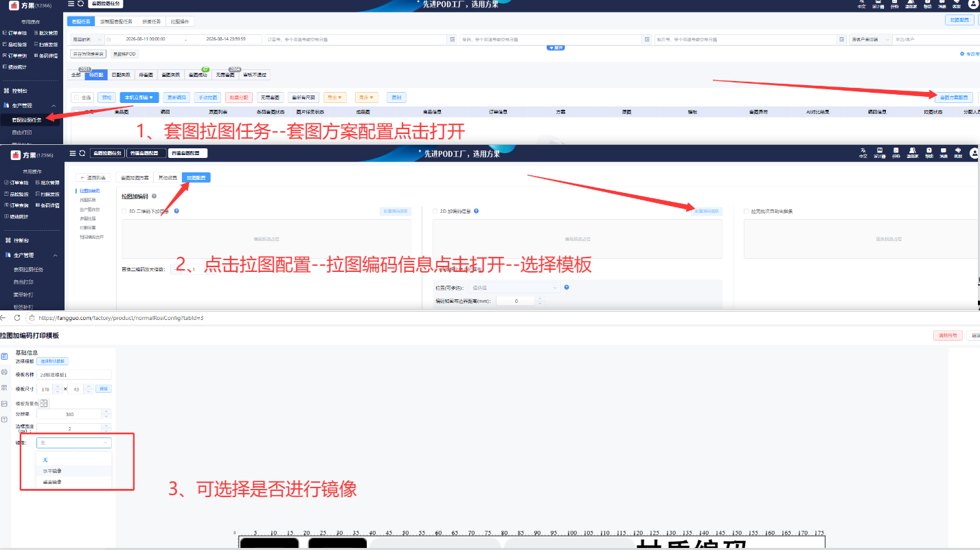Click the 清除所有 button

pyautogui.click(x=948, y=336)
